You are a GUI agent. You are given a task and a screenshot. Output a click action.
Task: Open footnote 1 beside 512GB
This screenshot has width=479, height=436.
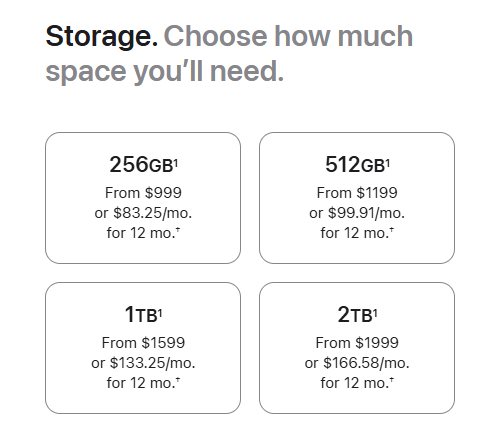(x=388, y=162)
